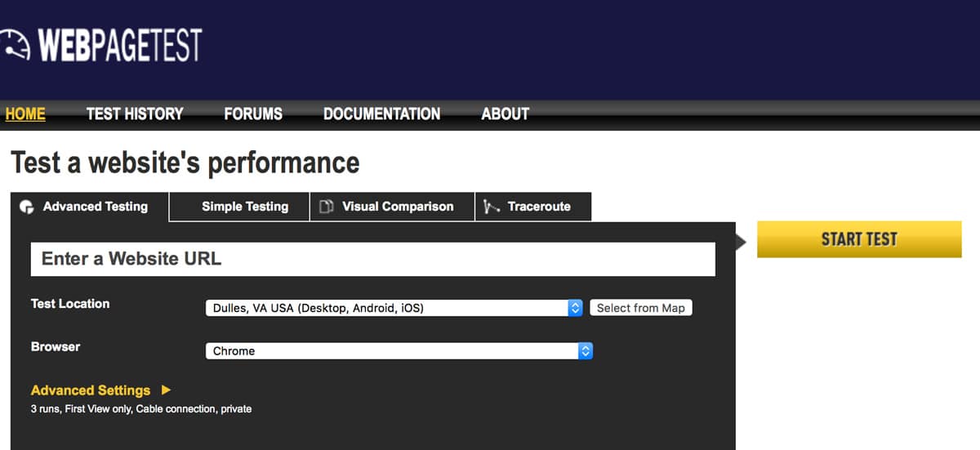
Task: Switch to the Simple Testing tab
Action: (239, 207)
